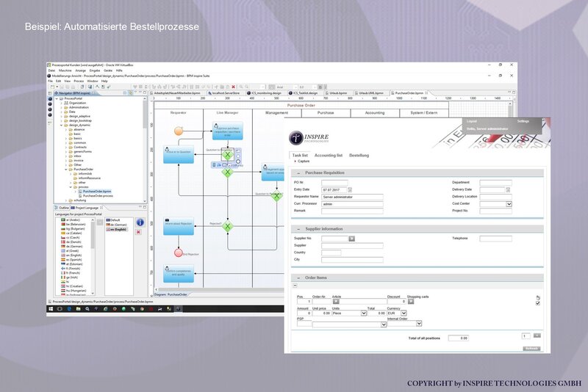Click the red X delete icon in toolbar
Image resolution: width=588 pixels, height=392 pixels.
(x=233, y=87)
